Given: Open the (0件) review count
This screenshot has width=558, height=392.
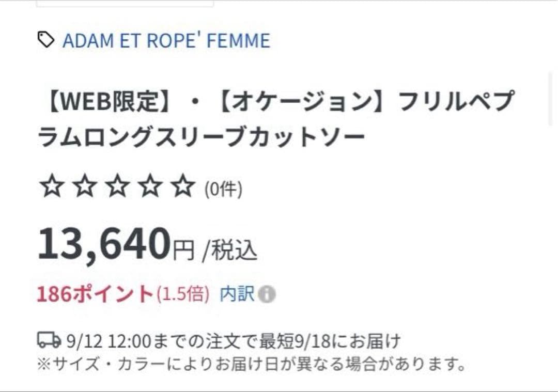Looking at the screenshot, I should point(223,190).
